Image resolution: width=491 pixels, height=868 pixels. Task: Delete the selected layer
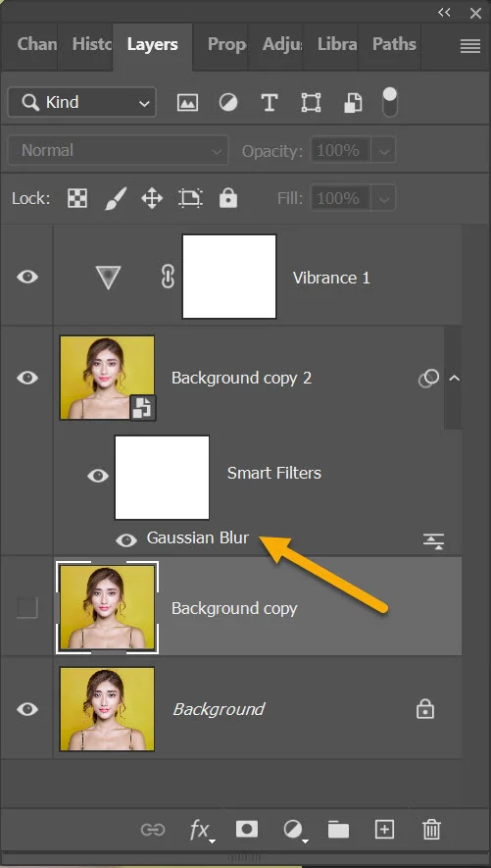coord(431,829)
